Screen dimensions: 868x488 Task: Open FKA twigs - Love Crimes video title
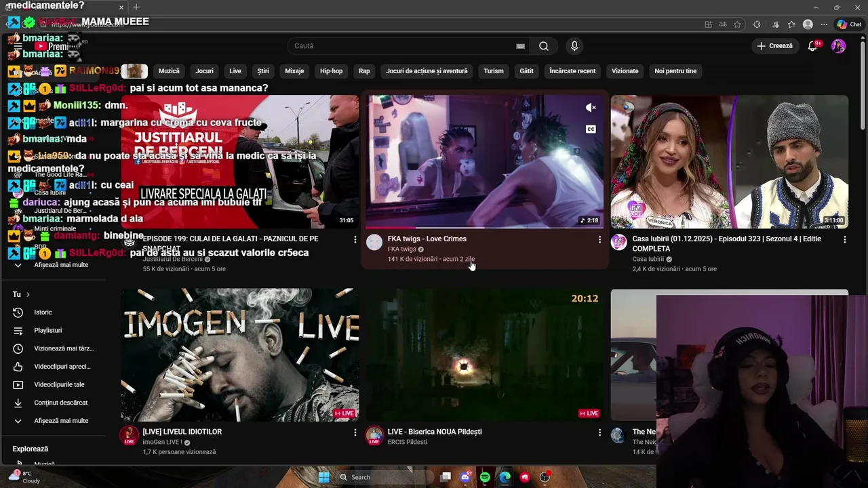click(427, 239)
